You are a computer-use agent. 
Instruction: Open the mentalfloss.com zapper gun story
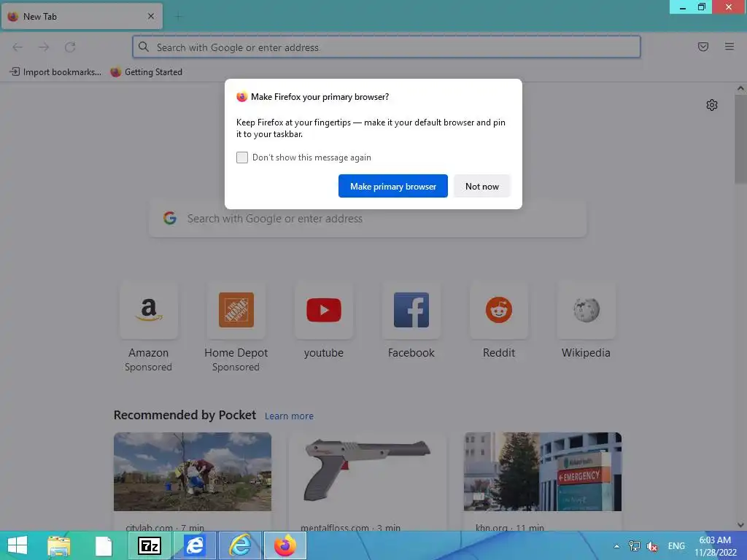pyautogui.click(x=368, y=472)
